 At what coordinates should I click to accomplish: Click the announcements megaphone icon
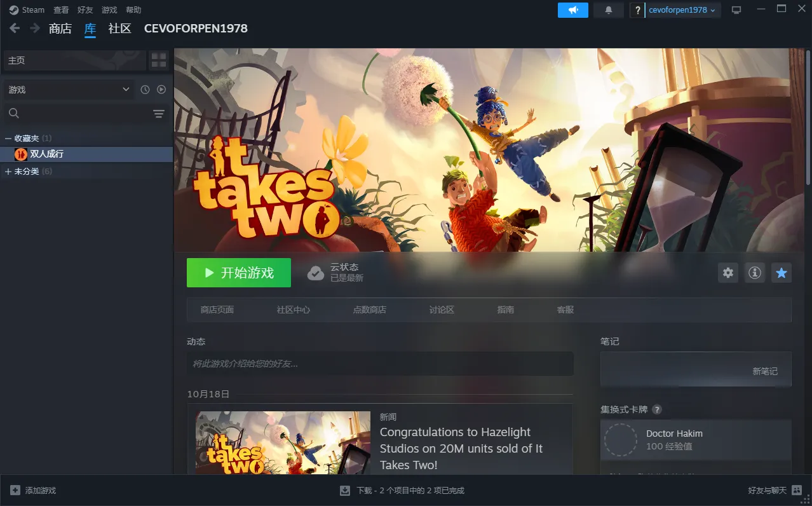pyautogui.click(x=573, y=10)
